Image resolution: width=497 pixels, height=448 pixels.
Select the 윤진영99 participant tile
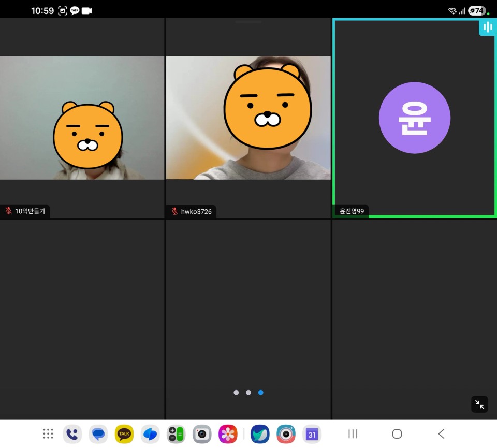(x=414, y=118)
